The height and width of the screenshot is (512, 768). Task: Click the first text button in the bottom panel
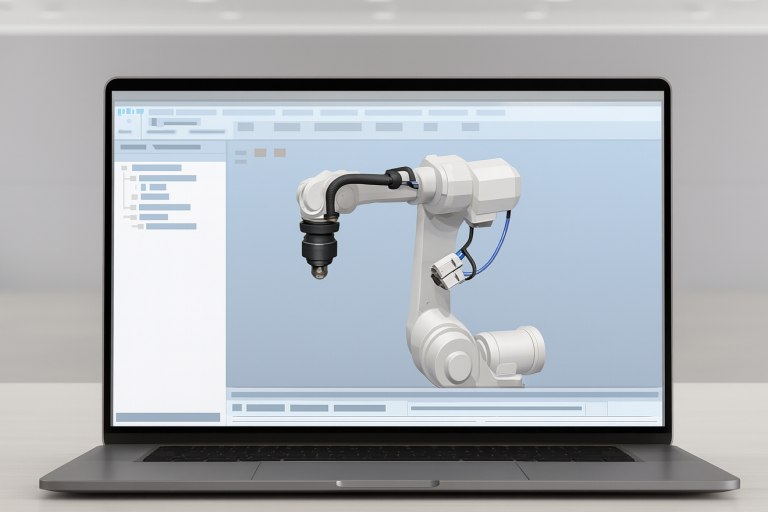(x=265, y=408)
